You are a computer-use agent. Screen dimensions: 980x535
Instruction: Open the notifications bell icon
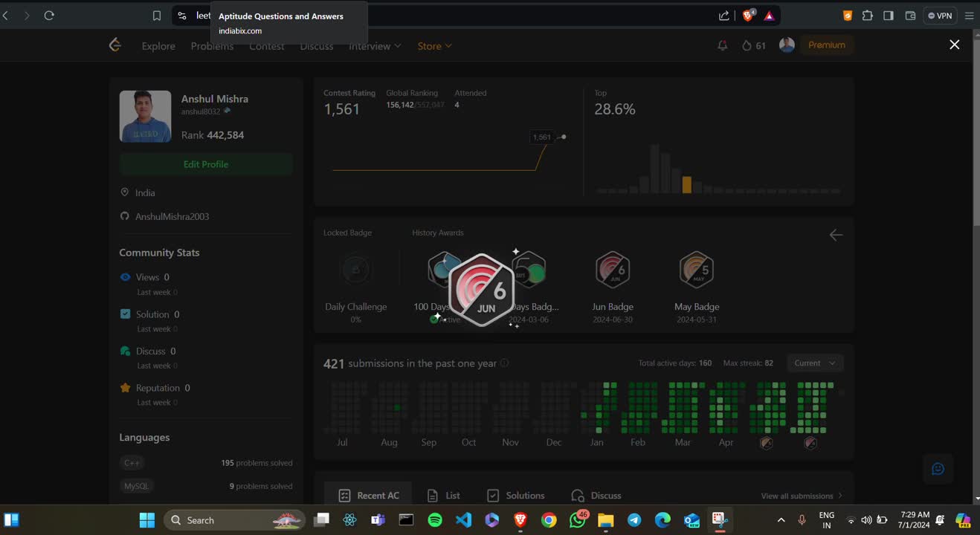coord(722,45)
